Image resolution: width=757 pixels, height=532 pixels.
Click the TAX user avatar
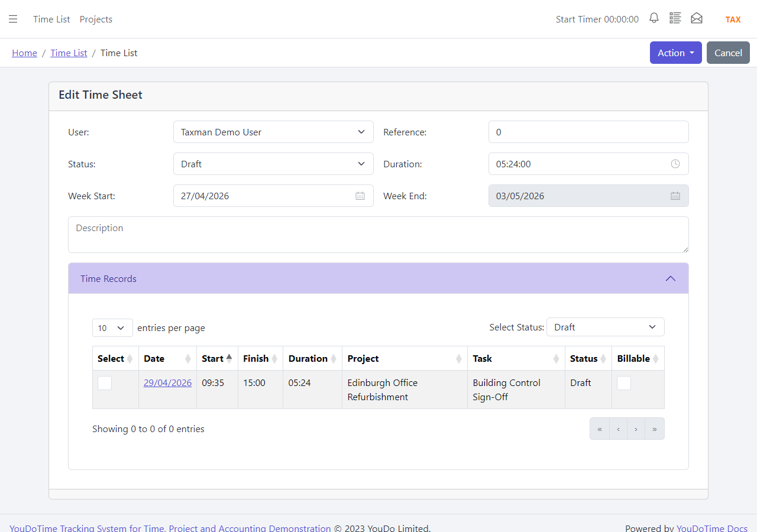pyautogui.click(x=733, y=19)
